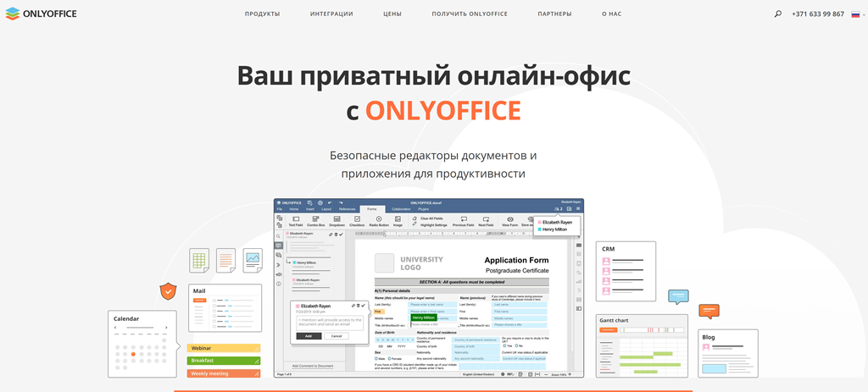Go to next month in Calendar card
The width and height of the screenshot is (868, 392).
click(x=166, y=328)
